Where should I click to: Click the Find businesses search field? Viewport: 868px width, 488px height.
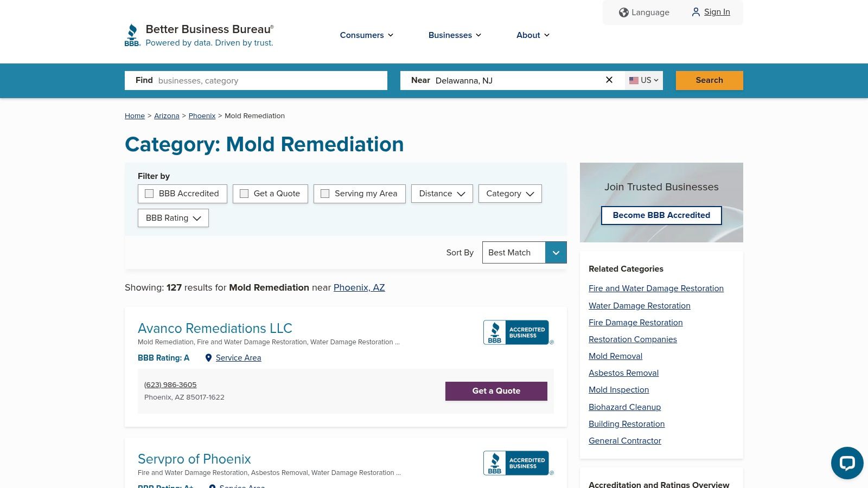pyautogui.click(x=260, y=80)
